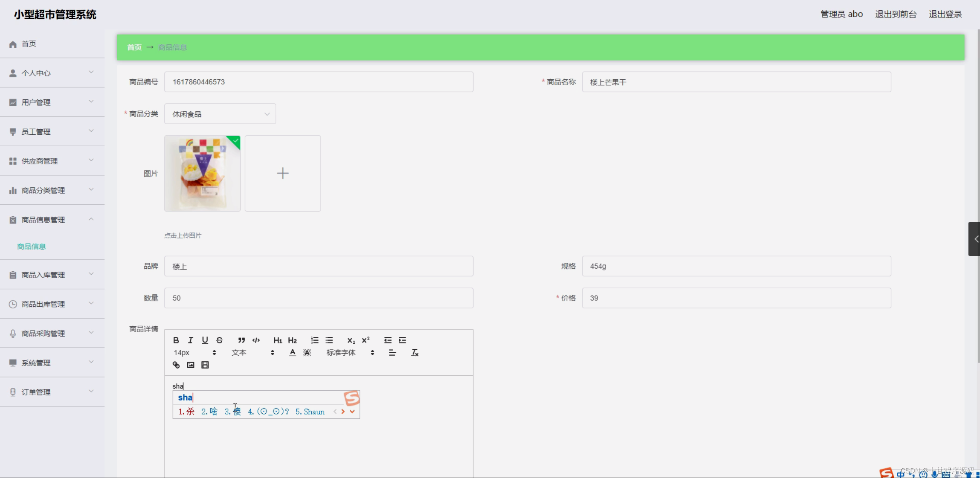This screenshot has height=478, width=980.
Task: Open the 商品分类 dropdown showing 休闲食品
Action: pos(220,114)
